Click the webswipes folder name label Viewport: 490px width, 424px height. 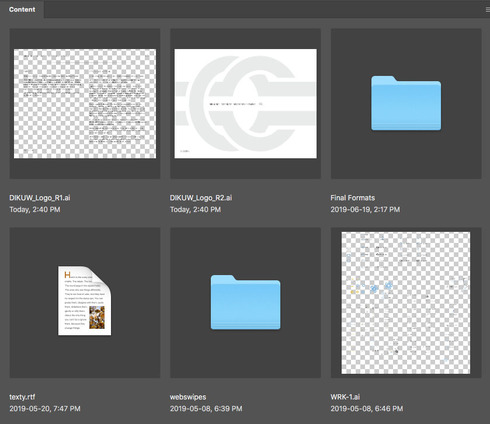[188, 397]
